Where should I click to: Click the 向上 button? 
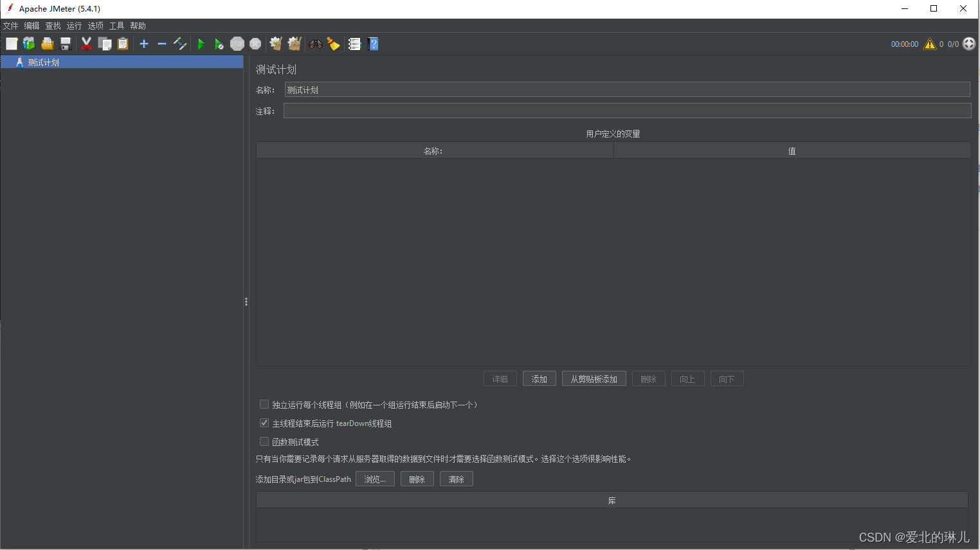tap(688, 379)
